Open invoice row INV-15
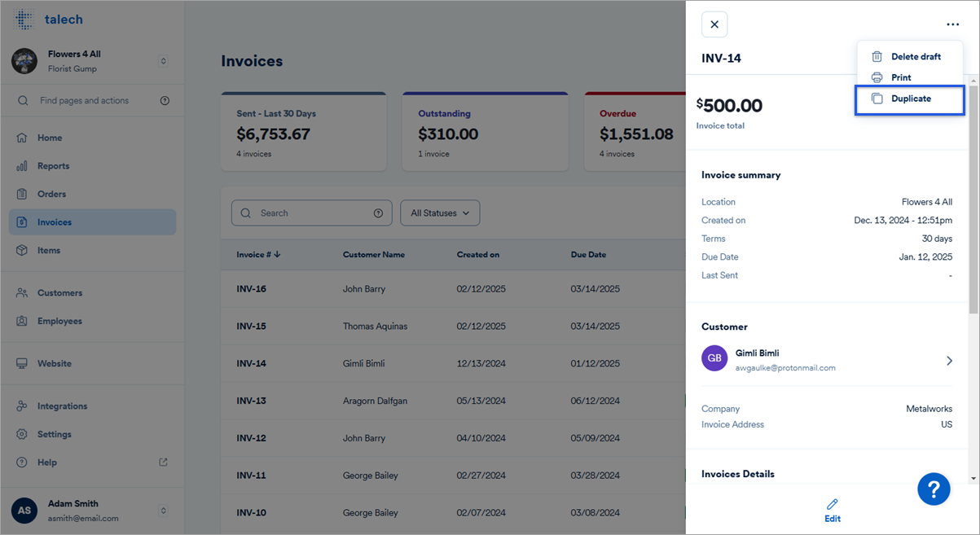 (453, 327)
